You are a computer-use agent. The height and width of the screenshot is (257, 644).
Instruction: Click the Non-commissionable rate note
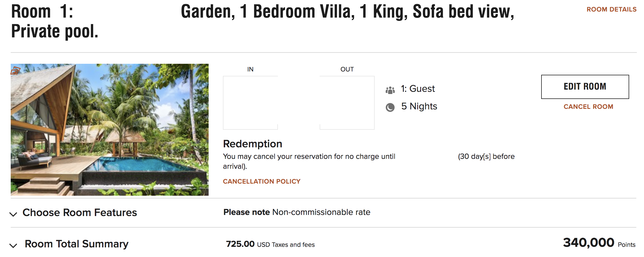click(x=321, y=212)
